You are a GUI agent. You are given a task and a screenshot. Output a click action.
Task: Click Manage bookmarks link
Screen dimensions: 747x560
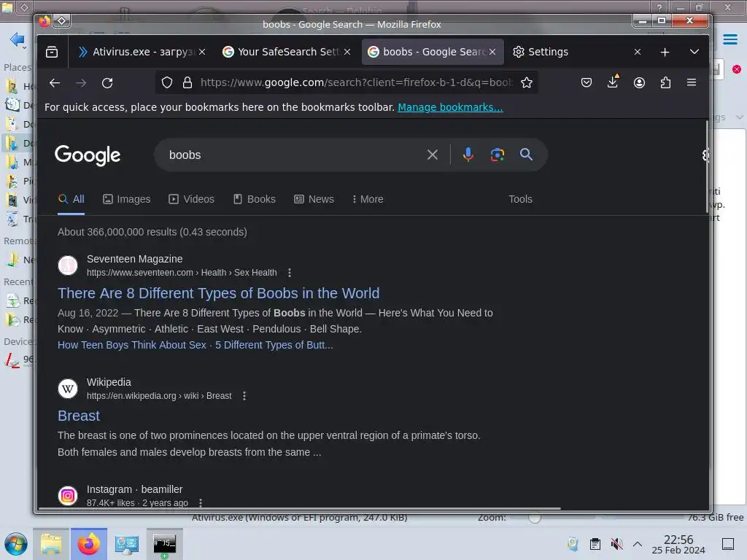point(450,108)
